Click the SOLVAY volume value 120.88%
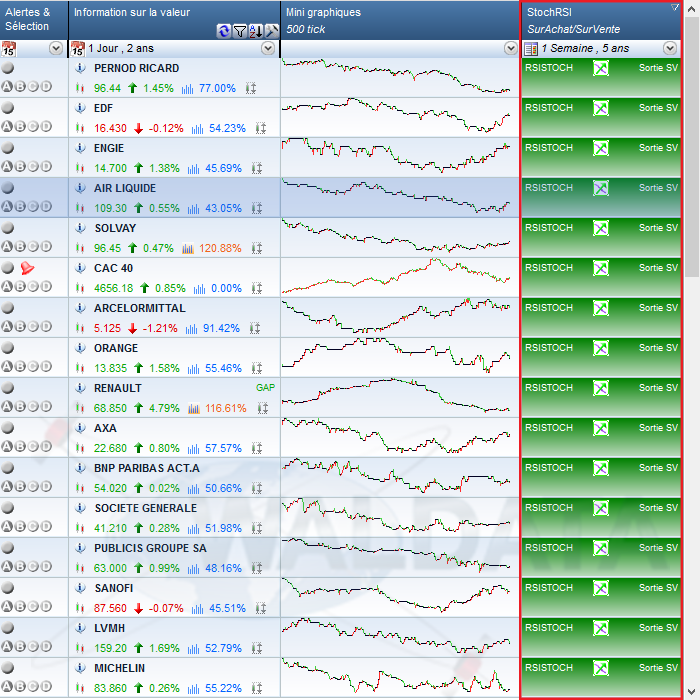The height and width of the screenshot is (700, 700). (x=220, y=248)
